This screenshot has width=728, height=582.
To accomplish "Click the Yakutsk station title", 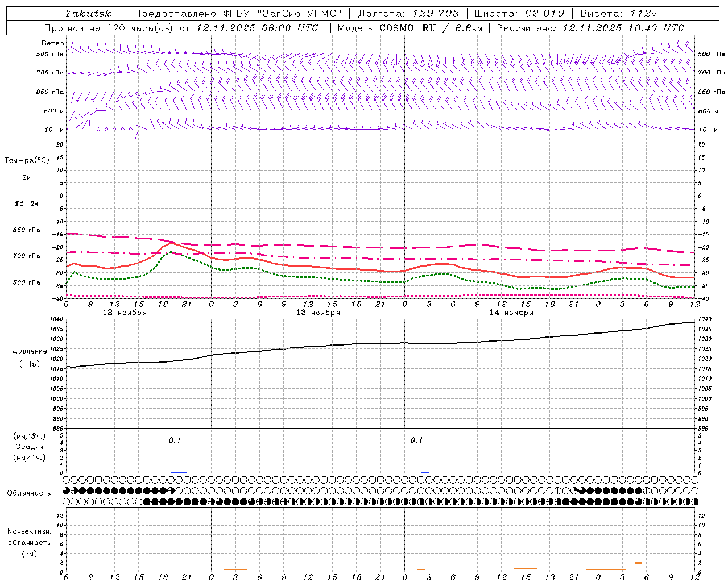I will pyautogui.click(x=88, y=14).
